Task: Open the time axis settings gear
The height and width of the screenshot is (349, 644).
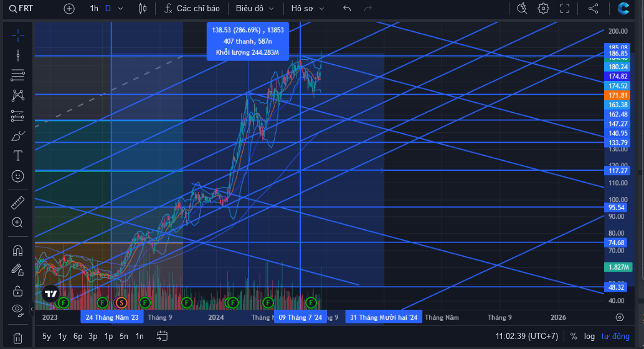Action: 620,317
